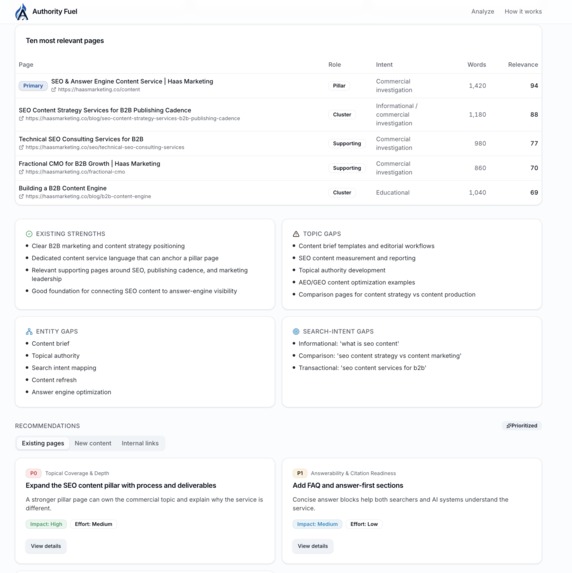Click the Role column header
This screenshot has height=573, width=572.
[x=334, y=65]
